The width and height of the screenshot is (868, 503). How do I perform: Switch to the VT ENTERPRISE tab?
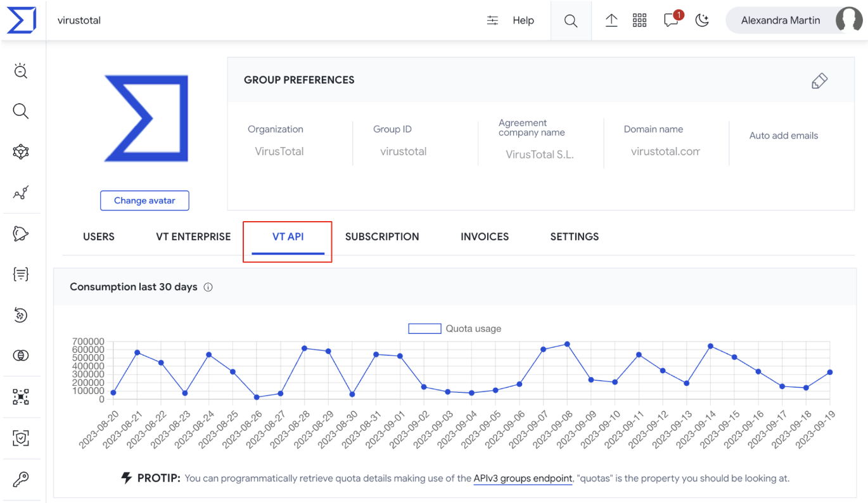[x=193, y=236]
